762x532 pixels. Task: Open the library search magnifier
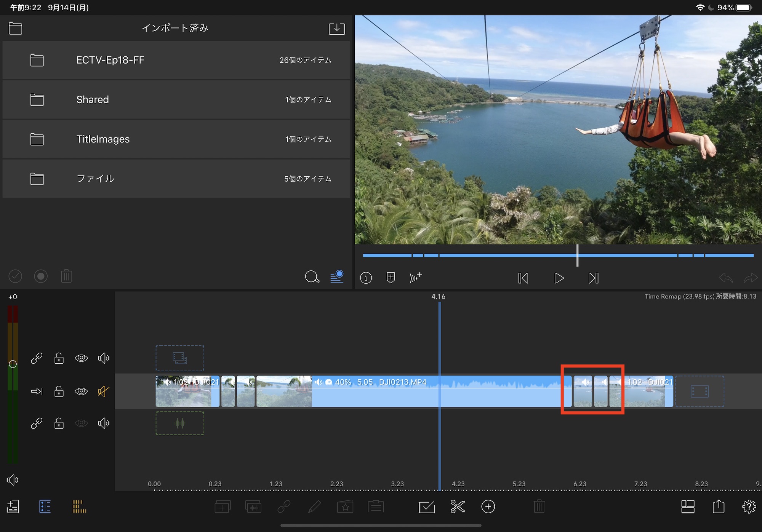click(x=312, y=276)
